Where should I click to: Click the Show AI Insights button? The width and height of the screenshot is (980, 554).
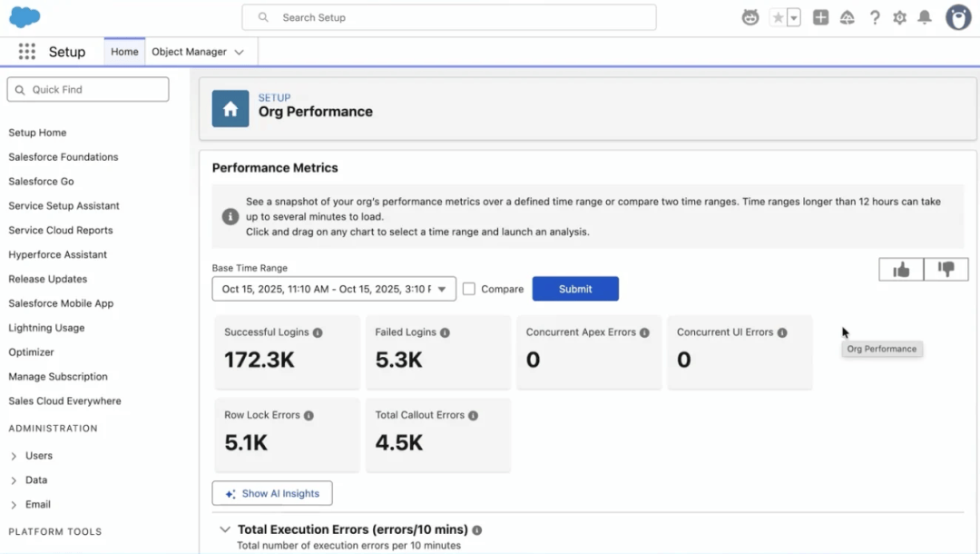click(x=272, y=493)
